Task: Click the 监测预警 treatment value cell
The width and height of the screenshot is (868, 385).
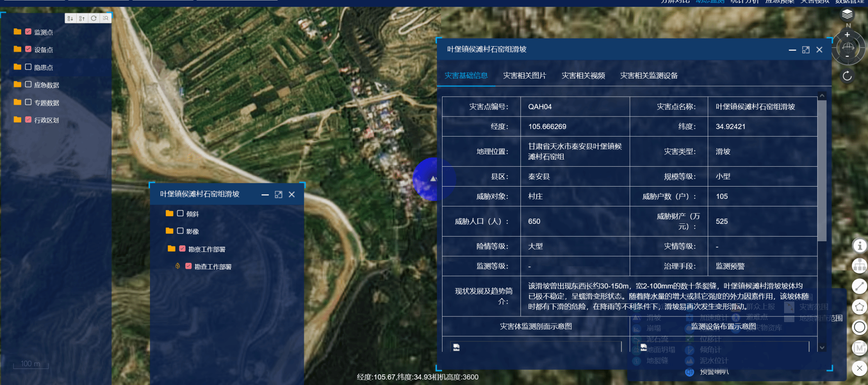Action: (762, 266)
